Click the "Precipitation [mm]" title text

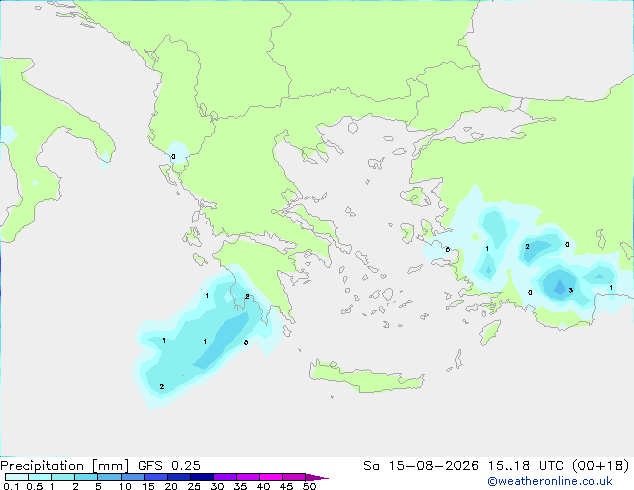pos(65,466)
